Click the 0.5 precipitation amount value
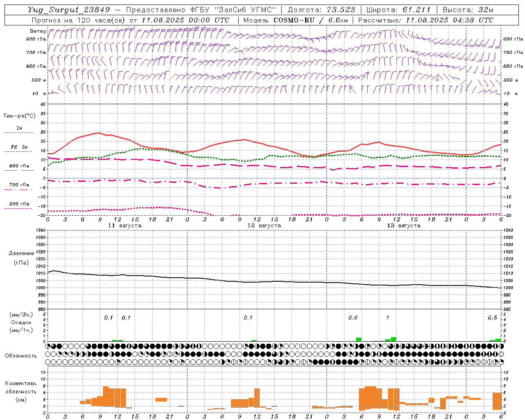This screenshot has width=525, height=420. pos(492,318)
